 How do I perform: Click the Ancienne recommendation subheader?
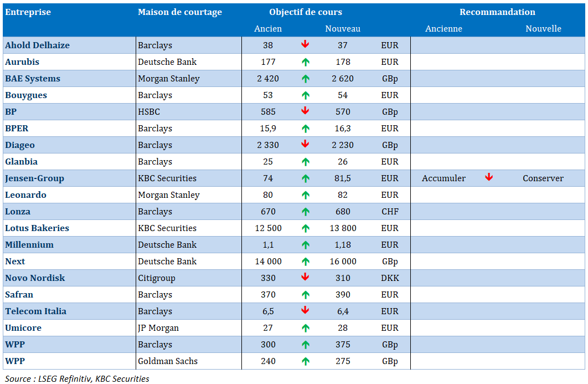(x=443, y=28)
